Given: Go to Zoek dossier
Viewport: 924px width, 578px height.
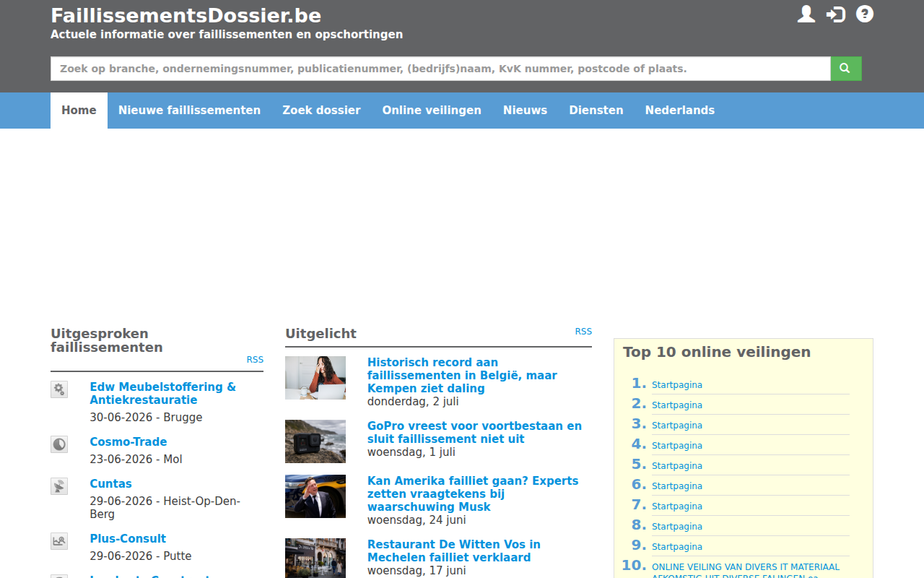Looking at the screenshot, I should click(x=321, y=111).
